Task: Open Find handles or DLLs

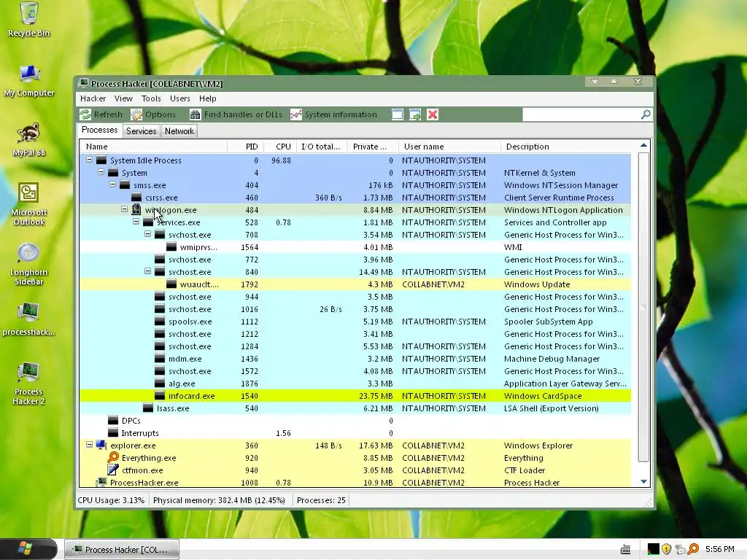Action: 236,114
